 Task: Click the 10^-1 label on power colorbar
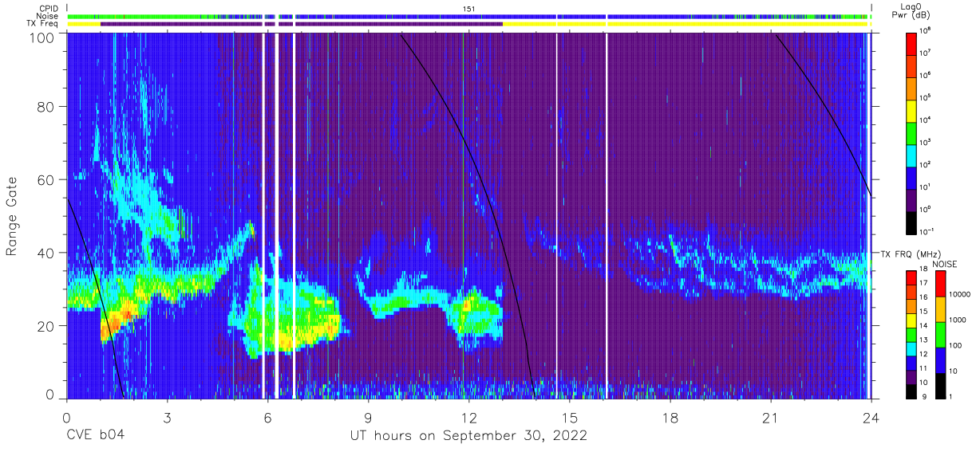click(x=927, y=231)
